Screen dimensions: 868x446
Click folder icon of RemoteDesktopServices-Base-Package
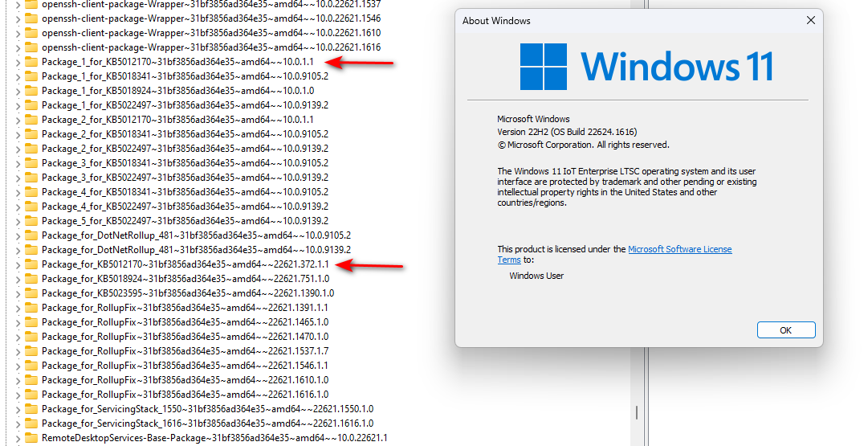[31, 438]
